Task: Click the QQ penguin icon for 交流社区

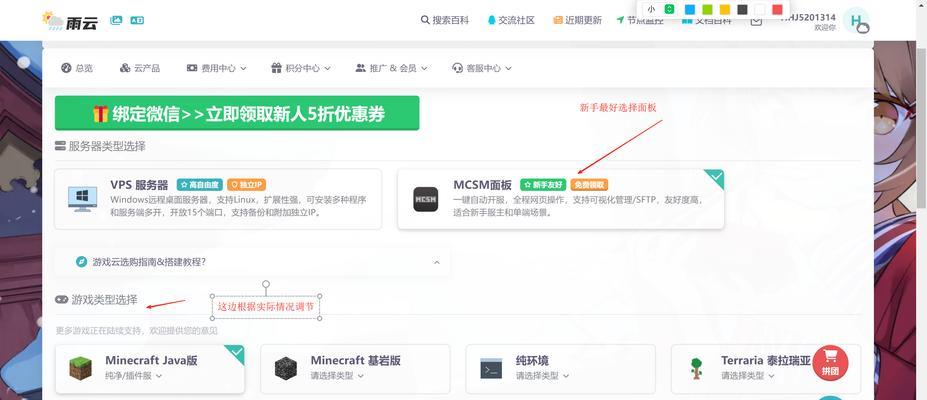Action: click(491, 20)
